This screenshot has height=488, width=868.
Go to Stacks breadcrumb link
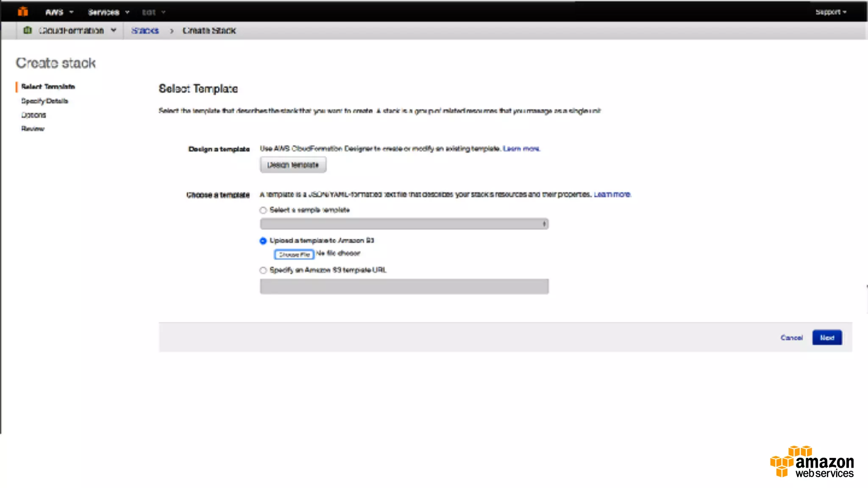(x=145, y=30)
